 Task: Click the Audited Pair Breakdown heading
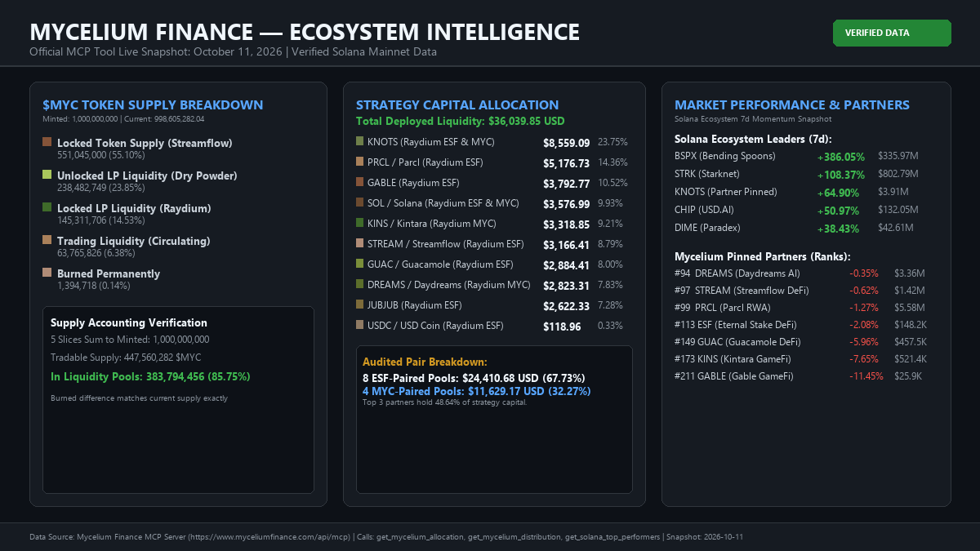(x=425, y=362)
